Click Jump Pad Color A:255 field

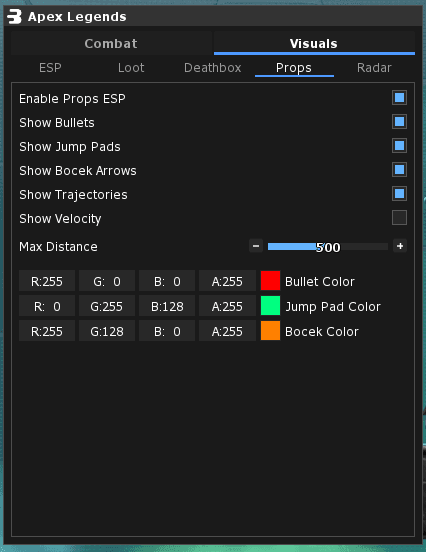pos(227,306)
